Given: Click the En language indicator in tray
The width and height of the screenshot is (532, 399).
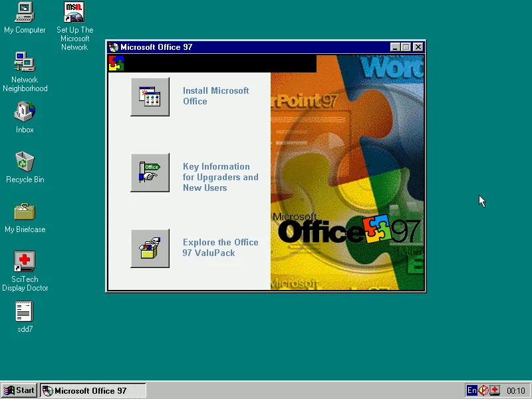Looking at the screenshot, I should pos(472,390).
